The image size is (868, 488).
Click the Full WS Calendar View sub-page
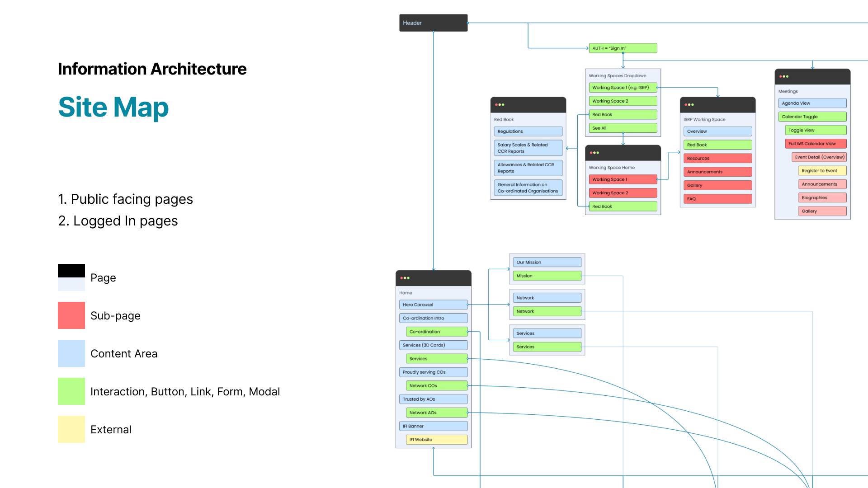coord(815,144)
